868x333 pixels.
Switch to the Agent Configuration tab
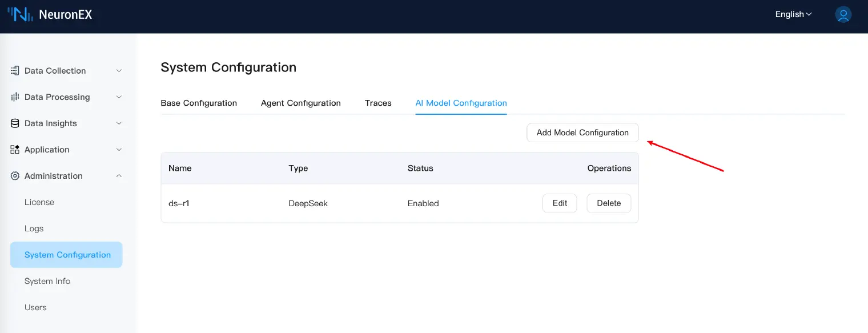pyautogui.click(x=300, y=103)
